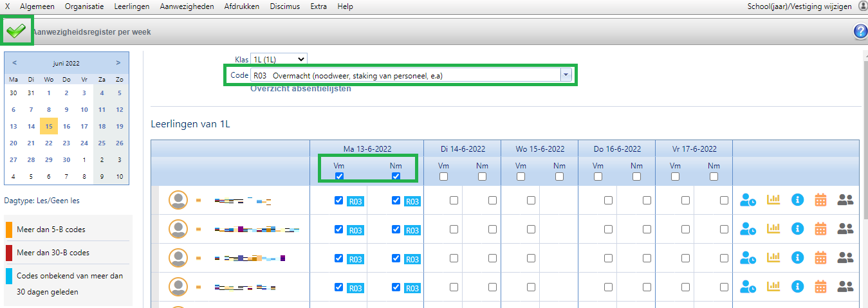This screenshot has width=868, height=308.
Task: Expand the Code dropdown arrow for R03 Overmacht
Action: (566, 75)
